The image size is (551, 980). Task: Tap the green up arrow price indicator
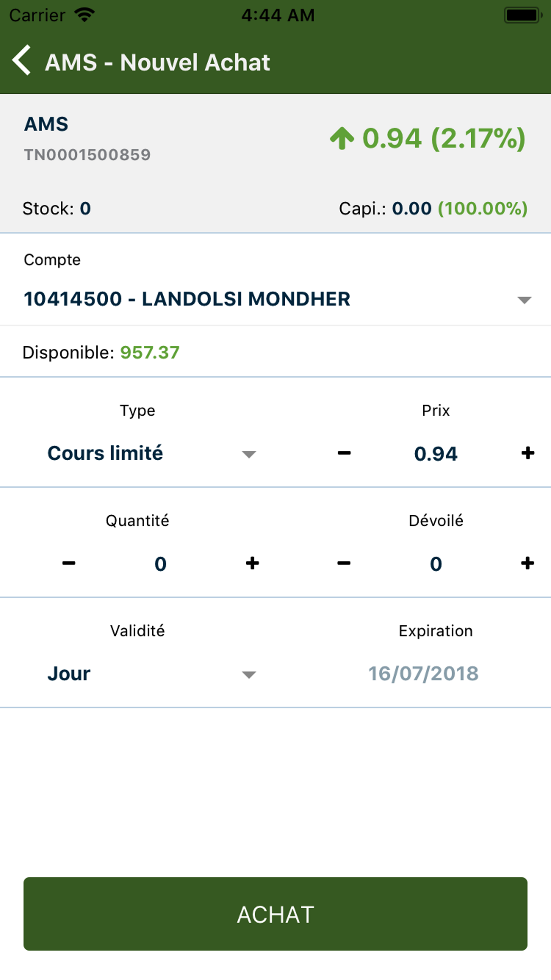(342, 138)
